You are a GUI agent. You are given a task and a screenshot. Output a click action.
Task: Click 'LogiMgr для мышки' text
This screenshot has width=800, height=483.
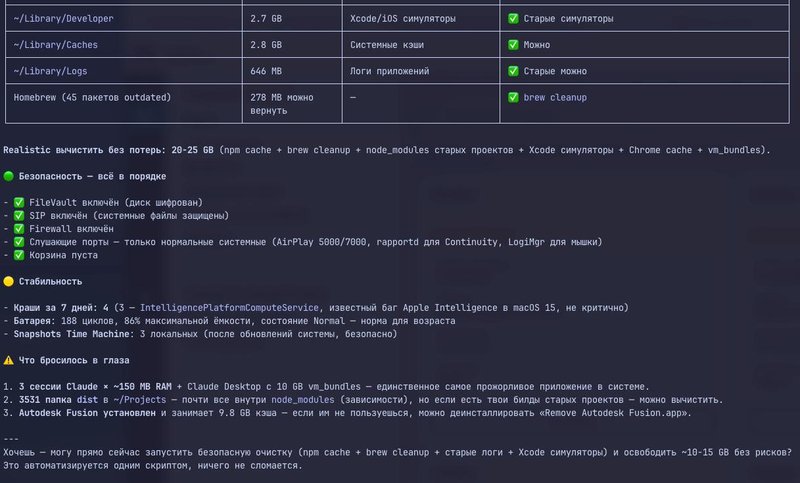click(553, 242)
